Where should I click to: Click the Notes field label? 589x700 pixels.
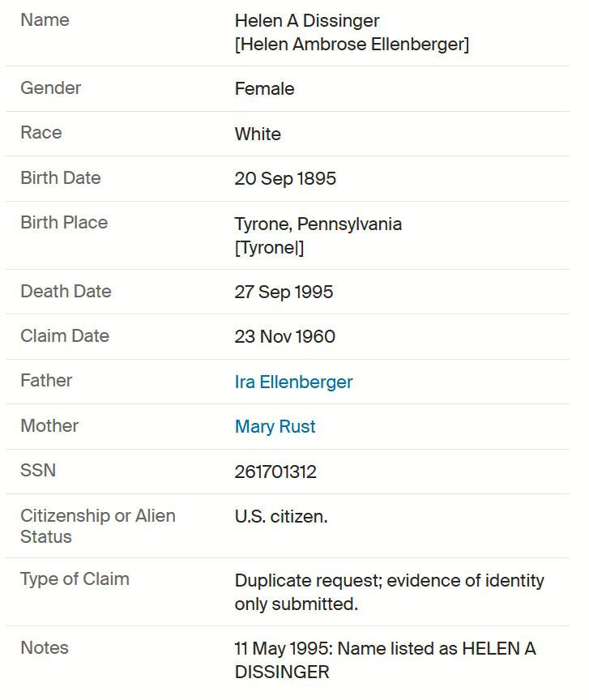pos(45,648)
